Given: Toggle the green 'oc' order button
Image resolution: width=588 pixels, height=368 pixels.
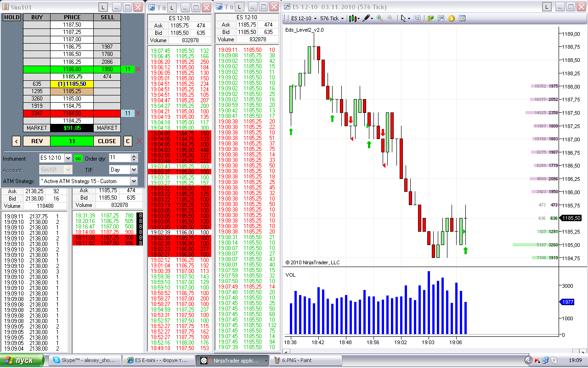Looking at the screenshot, I should click(x=78, y=158).
